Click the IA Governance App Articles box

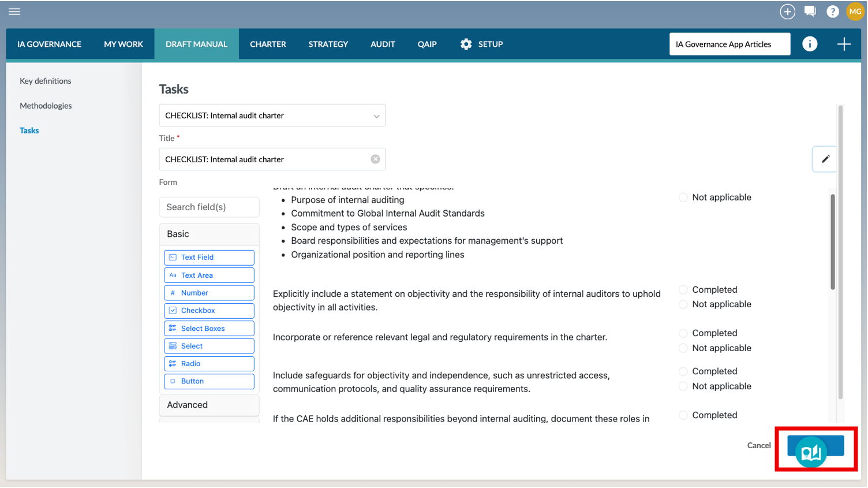(729, 44)
